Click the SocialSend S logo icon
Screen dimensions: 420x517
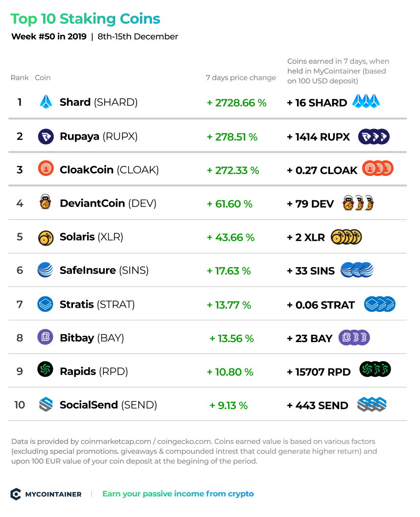[46, 404]
